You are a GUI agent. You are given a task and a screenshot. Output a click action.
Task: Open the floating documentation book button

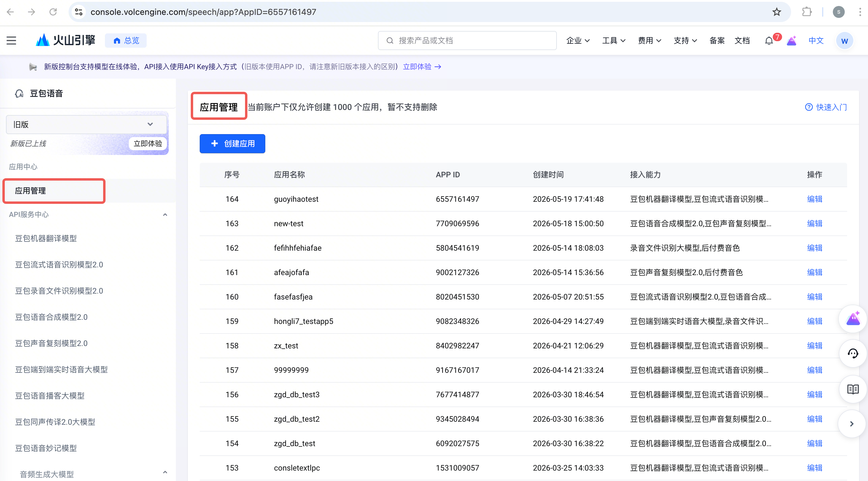tap(853, 389)
